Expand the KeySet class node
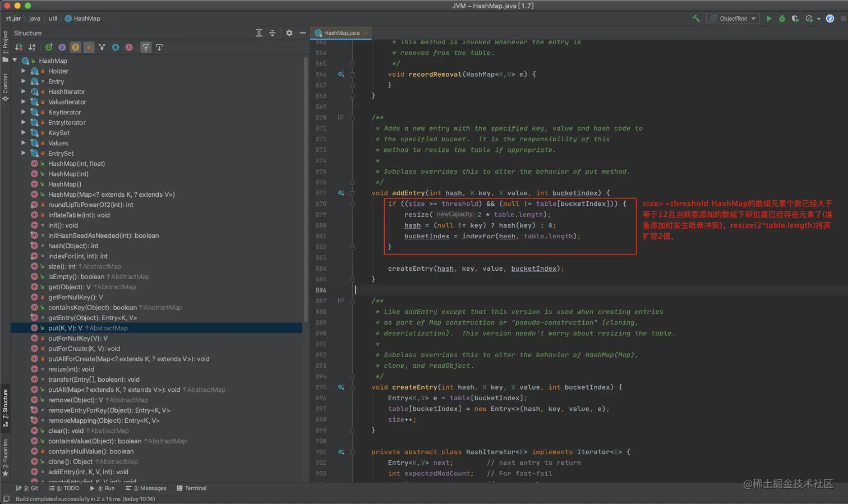848x504 pixels. [x=24, y=133]
